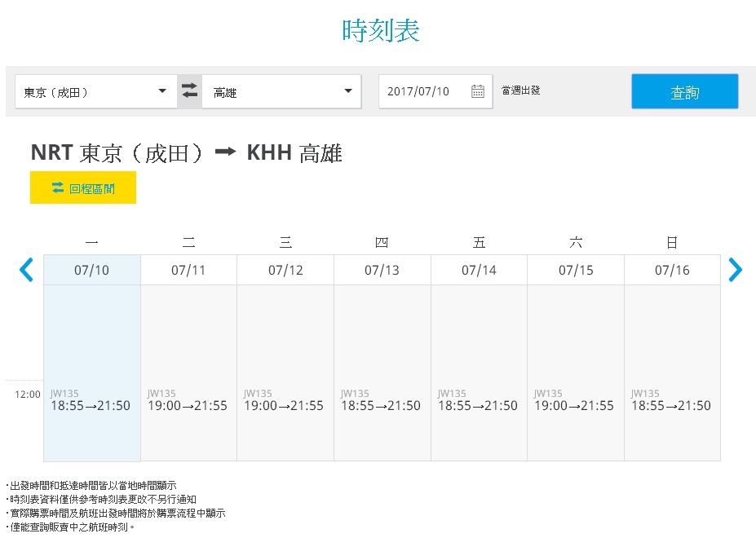Open JW135 flight on 07/14 18:55→21:50
Viewport: 756px width, 538px height.
pos(477,400)
